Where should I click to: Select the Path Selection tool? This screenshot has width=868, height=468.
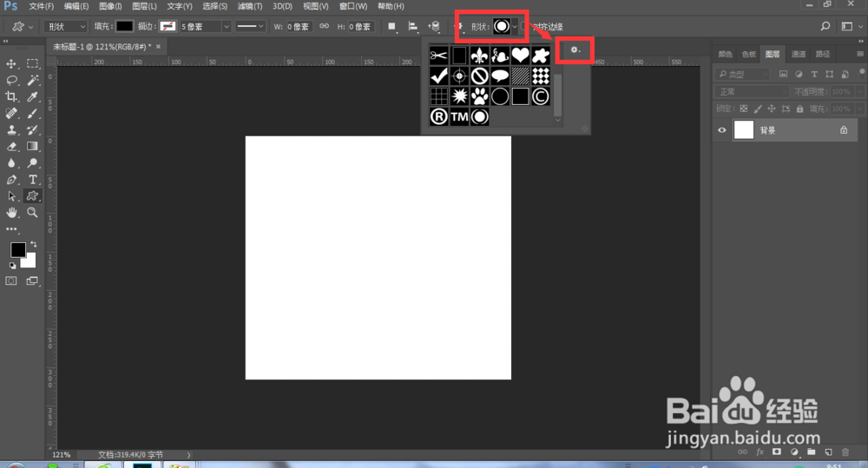(11, 196)
